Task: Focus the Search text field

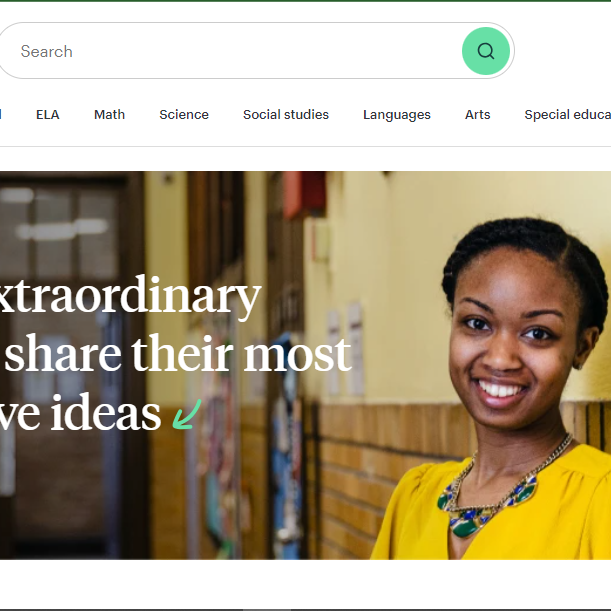Action: click(x=230, y=51)
